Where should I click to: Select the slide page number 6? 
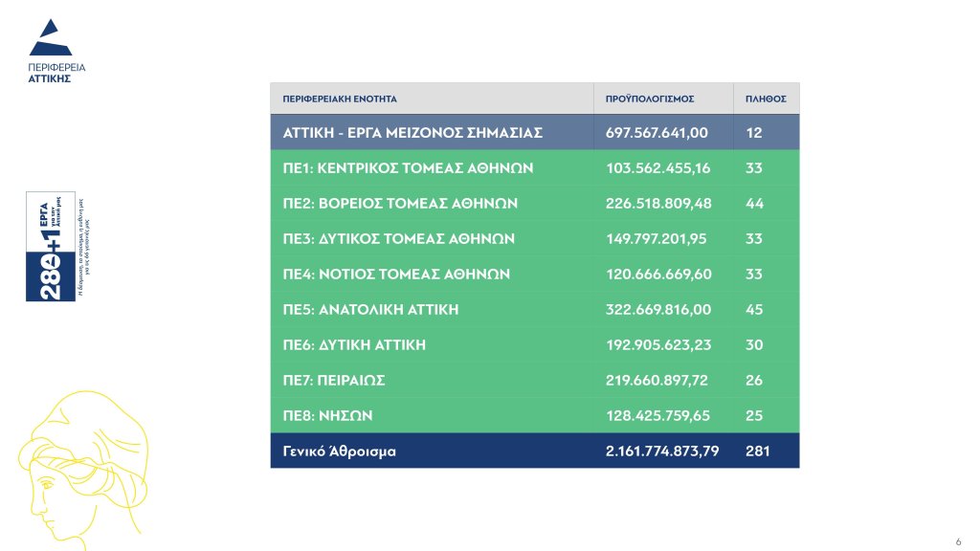[958, 540]
